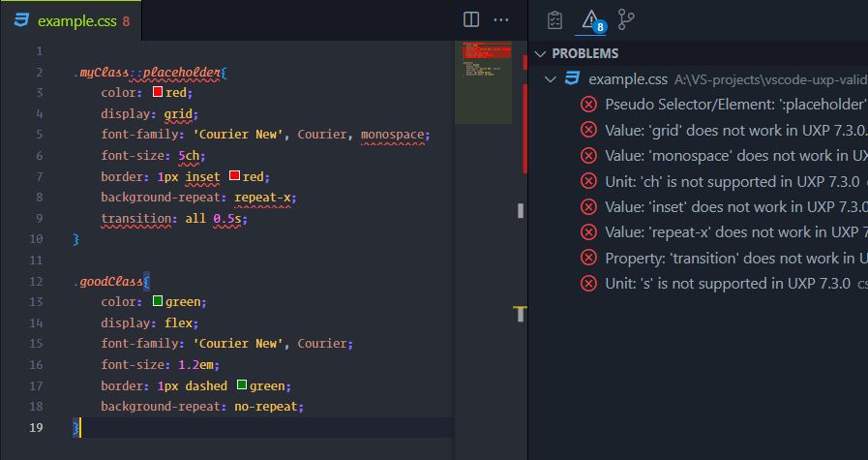This screenshot has height=460, width=868.
Task: Click error icon for 'ch' unit problem
Action: (588, 181)
